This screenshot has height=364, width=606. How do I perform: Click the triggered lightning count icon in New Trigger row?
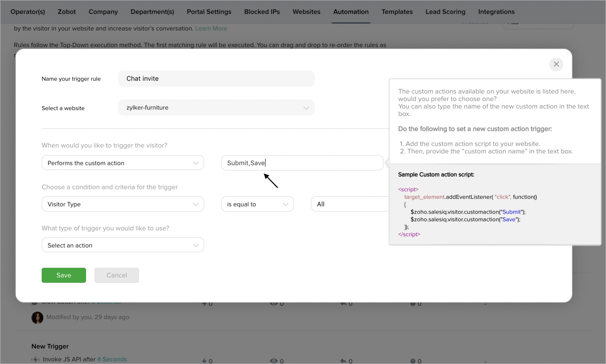click(x=205, y=361)
